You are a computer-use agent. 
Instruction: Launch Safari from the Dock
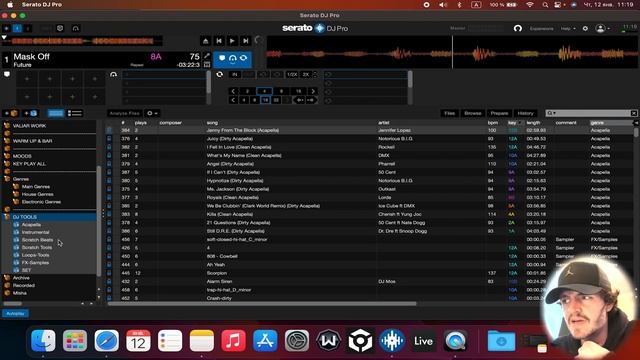107,340
